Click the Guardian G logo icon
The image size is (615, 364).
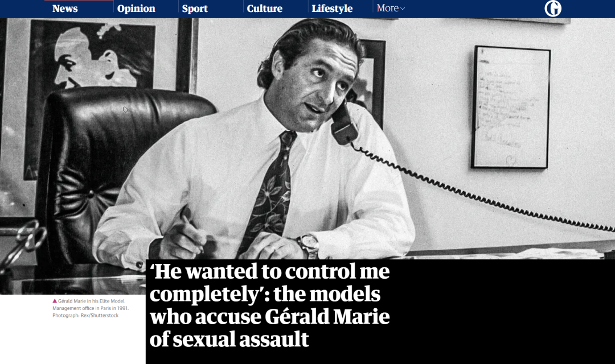point(552,8)
